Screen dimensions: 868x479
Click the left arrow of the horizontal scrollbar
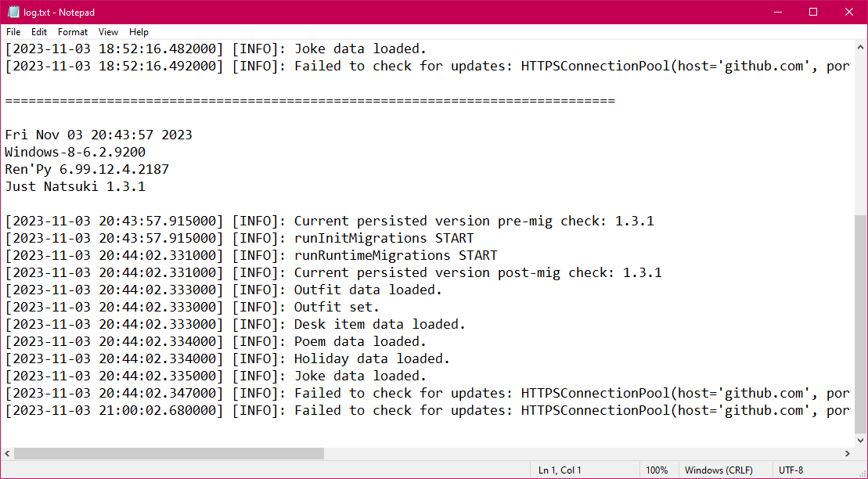[x=6, y=452]
